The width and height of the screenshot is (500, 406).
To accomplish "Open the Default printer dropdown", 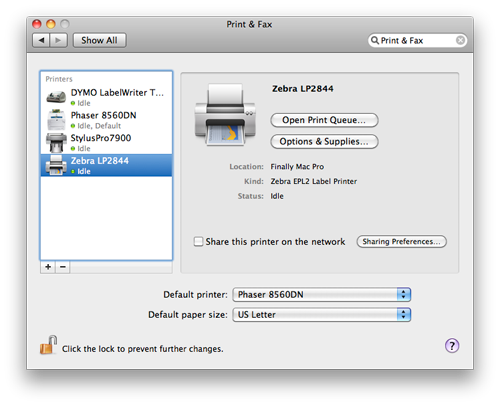I will (x=322, y=295).
